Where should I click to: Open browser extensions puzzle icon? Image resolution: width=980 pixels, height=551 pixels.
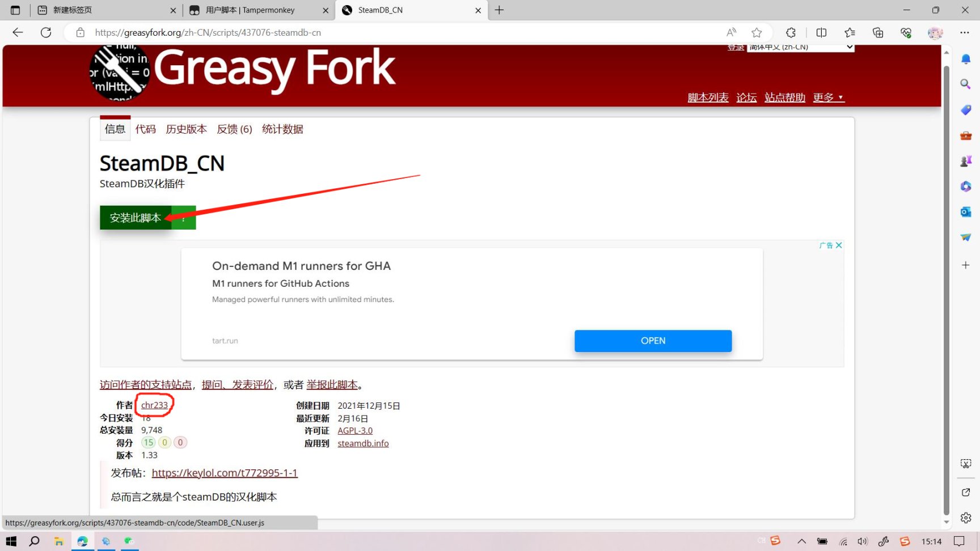coord(791,32)
